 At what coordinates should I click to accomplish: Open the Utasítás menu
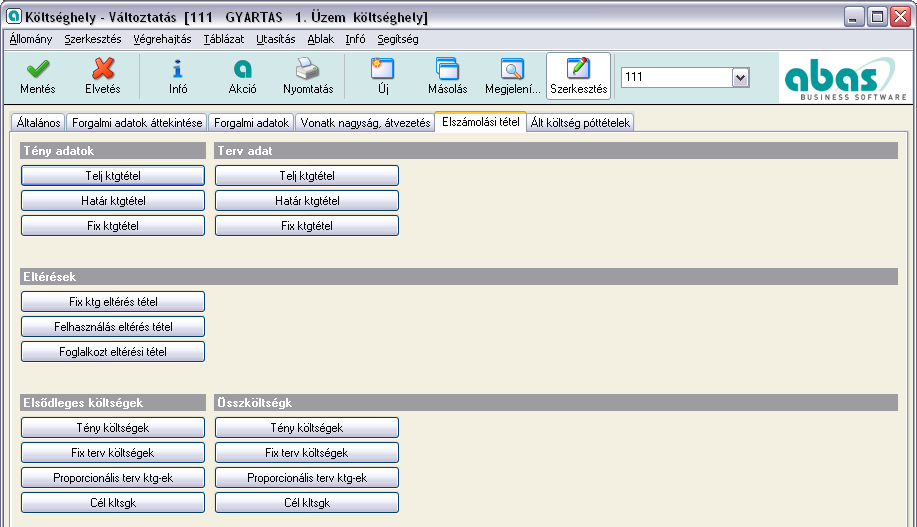(275, 39)
